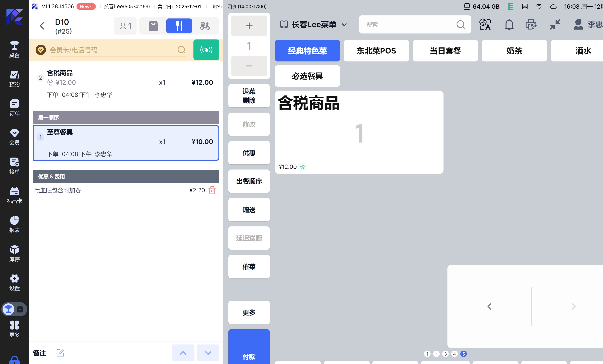Increase quantity with the plus stepper
Image resolution: width=603 pixels, height=364 pixels.
[x=249, y=26]
